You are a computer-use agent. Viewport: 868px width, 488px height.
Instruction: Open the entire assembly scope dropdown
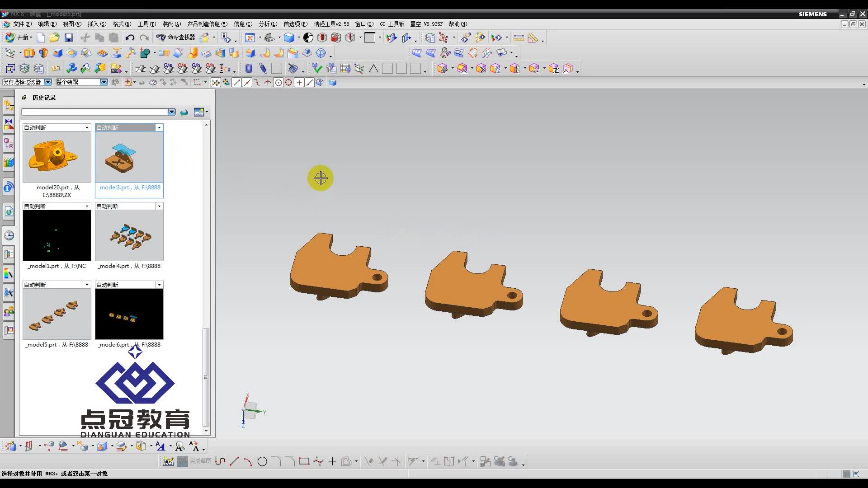[x=104, y=82]
